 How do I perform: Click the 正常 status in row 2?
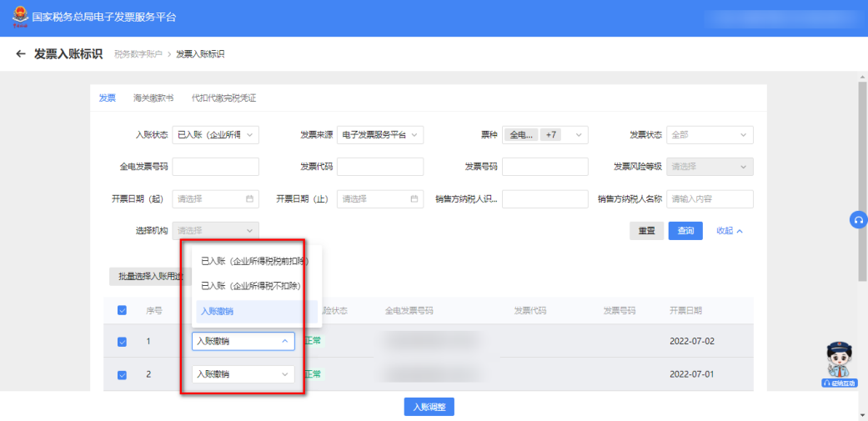(313, 374)
